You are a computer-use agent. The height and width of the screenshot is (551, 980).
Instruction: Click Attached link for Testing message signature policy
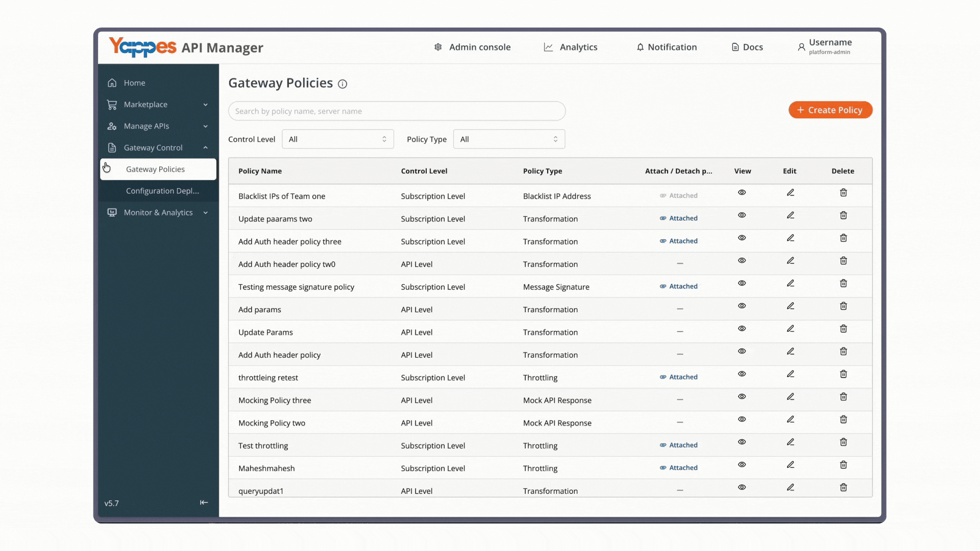coord(678,287)
